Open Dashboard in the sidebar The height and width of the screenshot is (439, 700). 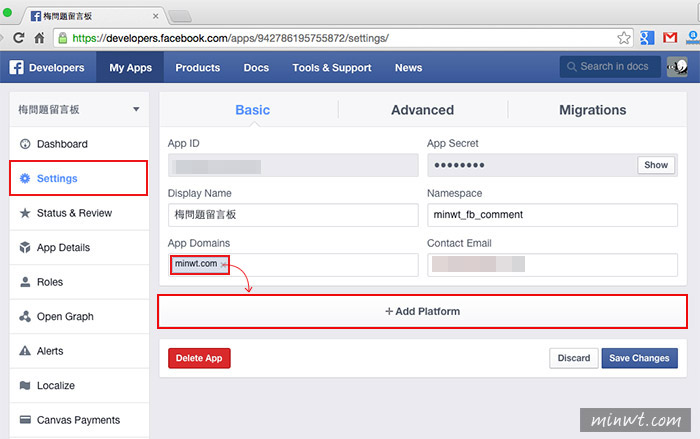79,144
